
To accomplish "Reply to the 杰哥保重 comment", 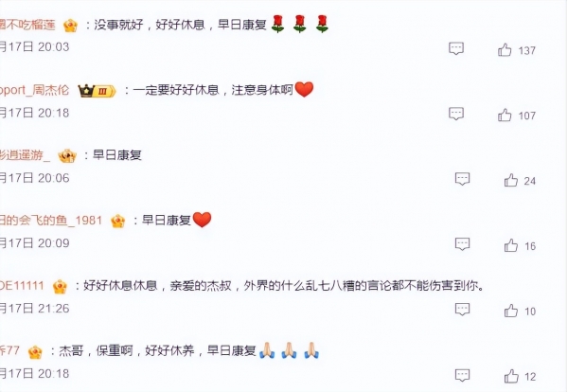I will [462, 375].
